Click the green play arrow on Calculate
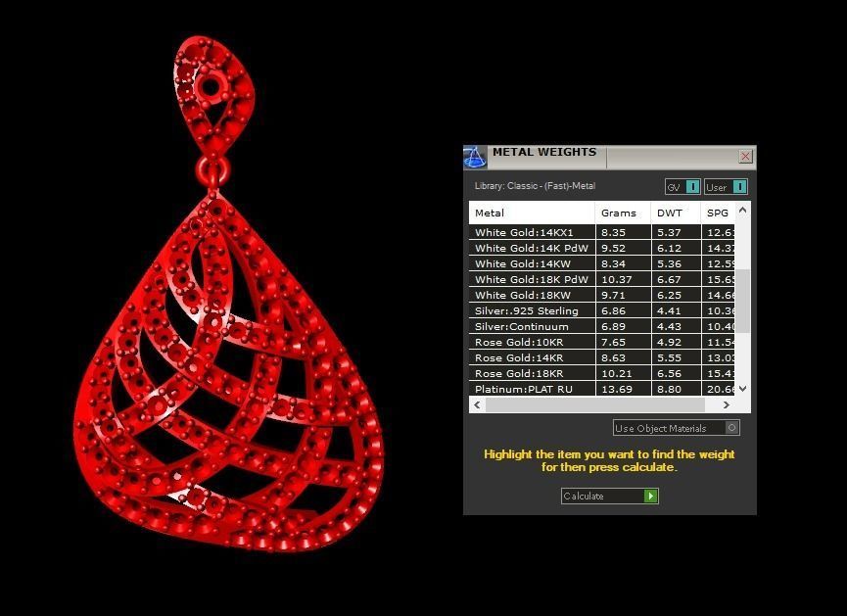Viewport: 847px width, 616px height. click(651, 497)
